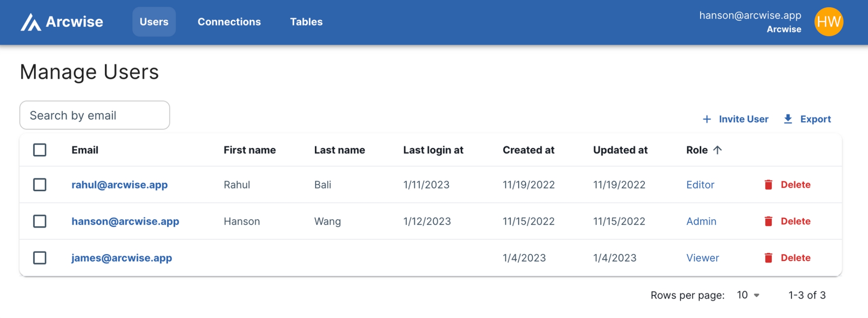The image size is (868, 318).
Task: Click trash icon in james@arcwise.app row
Action: [769, 258]
